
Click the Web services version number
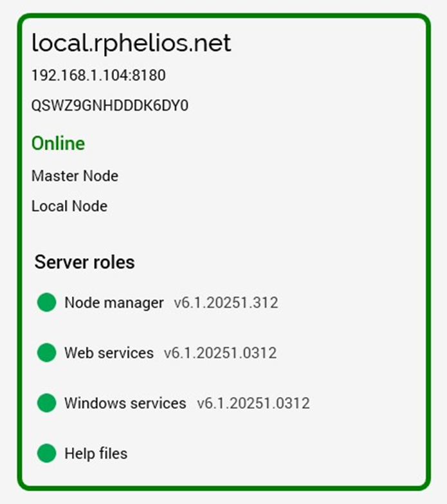pos(220,353)
